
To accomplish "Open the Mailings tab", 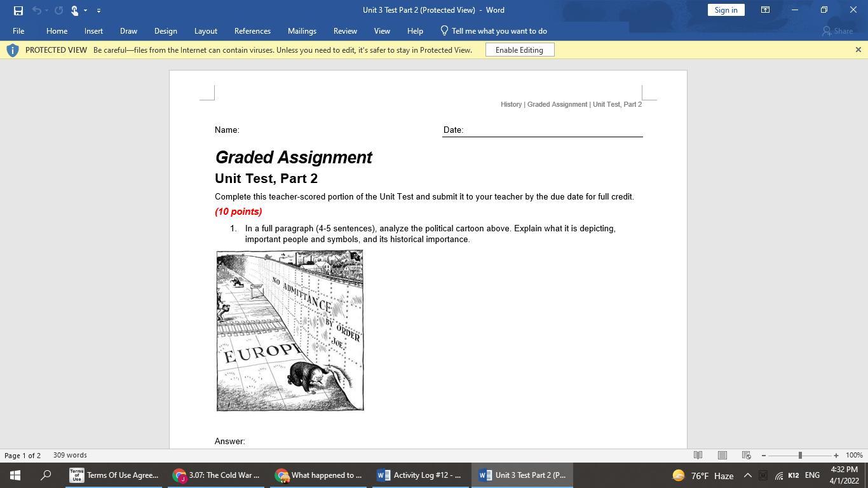I will pyautogui.click(x=302, y=31).
